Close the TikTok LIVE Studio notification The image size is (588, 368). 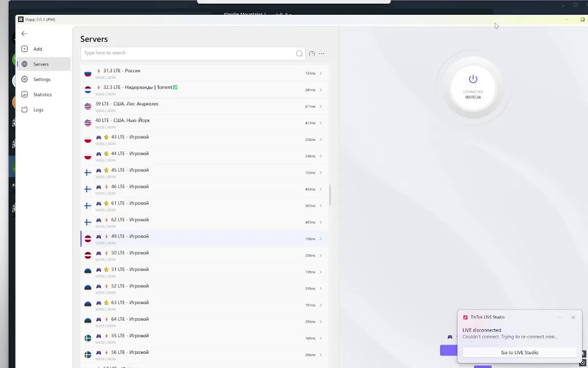pos(573,317)
